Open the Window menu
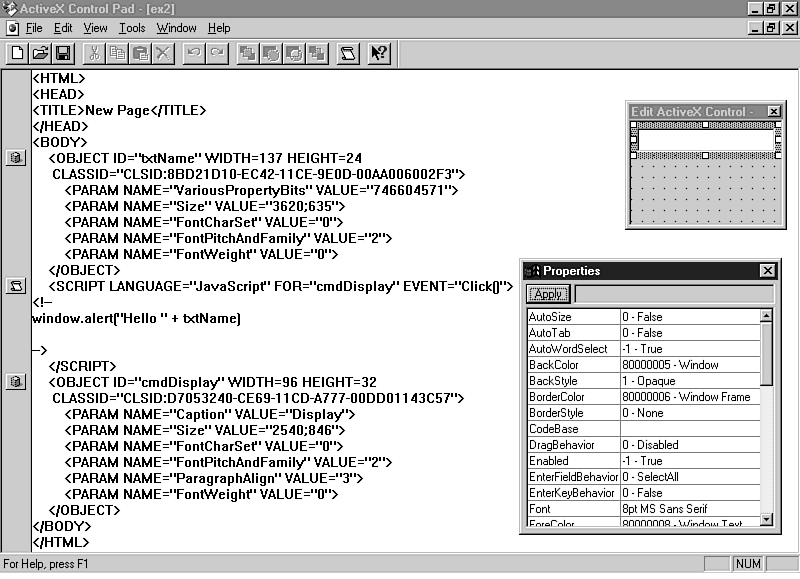Screen dimensions: 800x579 point(177,28)
